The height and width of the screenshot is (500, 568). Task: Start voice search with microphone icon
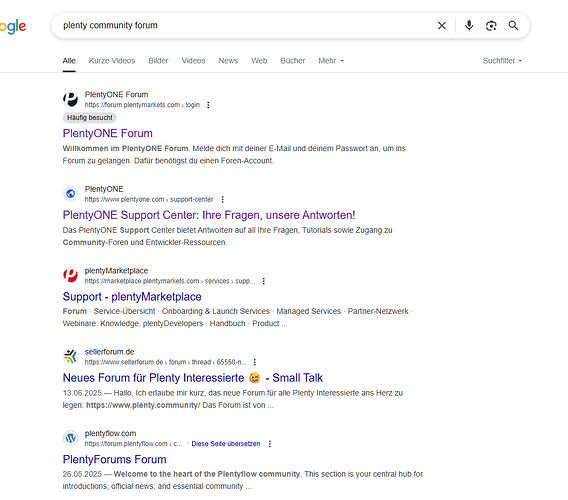coord(469,25)
